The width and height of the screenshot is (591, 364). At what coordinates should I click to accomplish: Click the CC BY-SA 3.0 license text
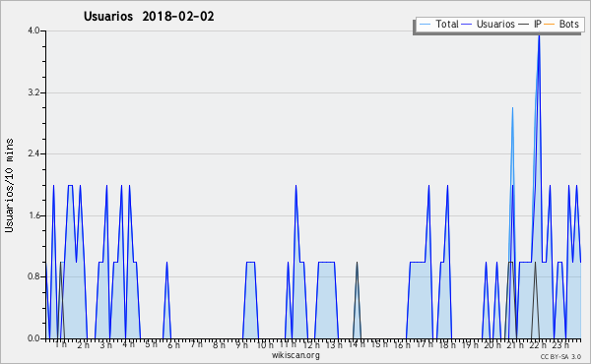560,356
